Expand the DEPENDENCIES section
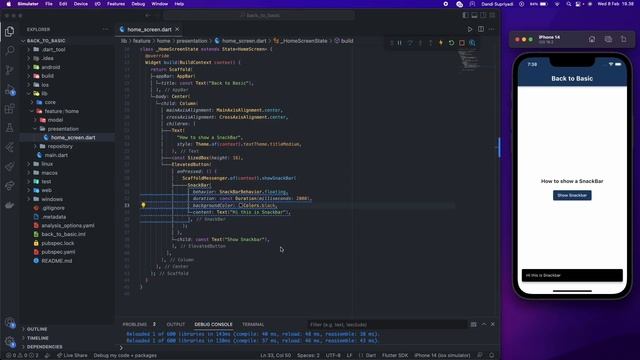This screenshot has height=360, width=640. point(44,347)
